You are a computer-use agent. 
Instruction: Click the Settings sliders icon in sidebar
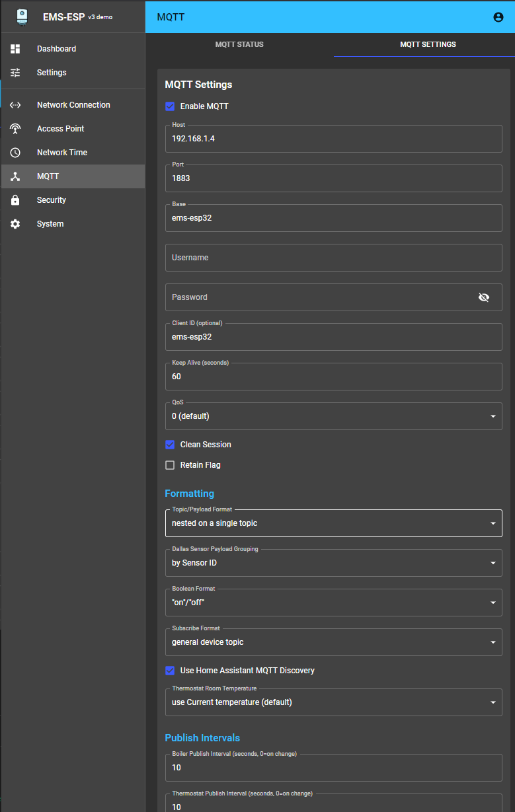[x=15, y=73]
